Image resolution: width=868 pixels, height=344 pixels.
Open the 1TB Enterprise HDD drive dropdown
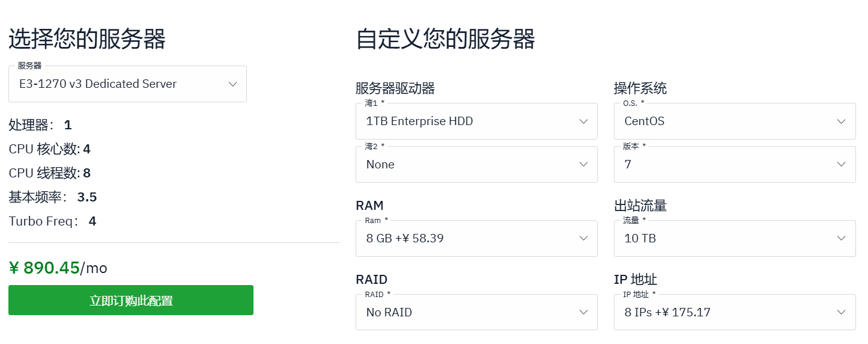click(469, 121)
